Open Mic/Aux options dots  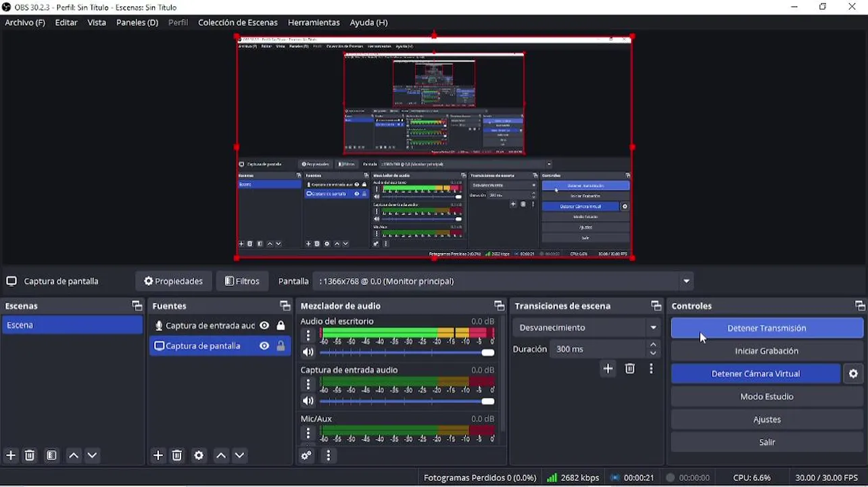coord(308,432)
